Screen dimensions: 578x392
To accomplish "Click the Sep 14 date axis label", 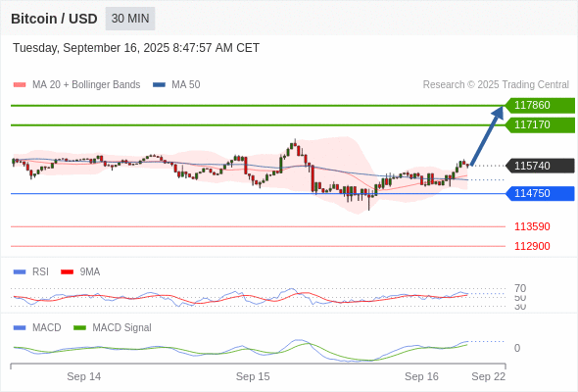I will 83,376.
